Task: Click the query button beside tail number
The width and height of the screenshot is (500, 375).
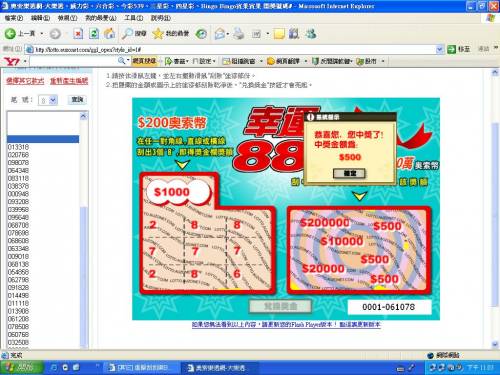Action: click(77, 99)
